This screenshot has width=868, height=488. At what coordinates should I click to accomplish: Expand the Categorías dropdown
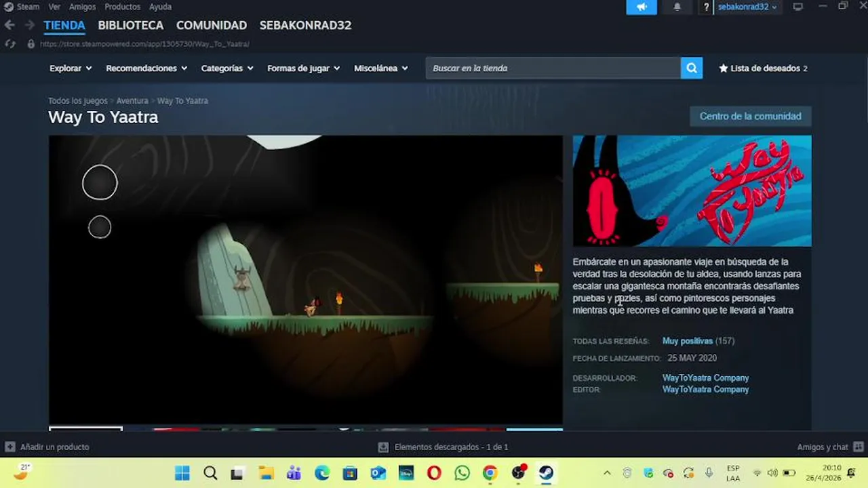[x=227, y=68]
